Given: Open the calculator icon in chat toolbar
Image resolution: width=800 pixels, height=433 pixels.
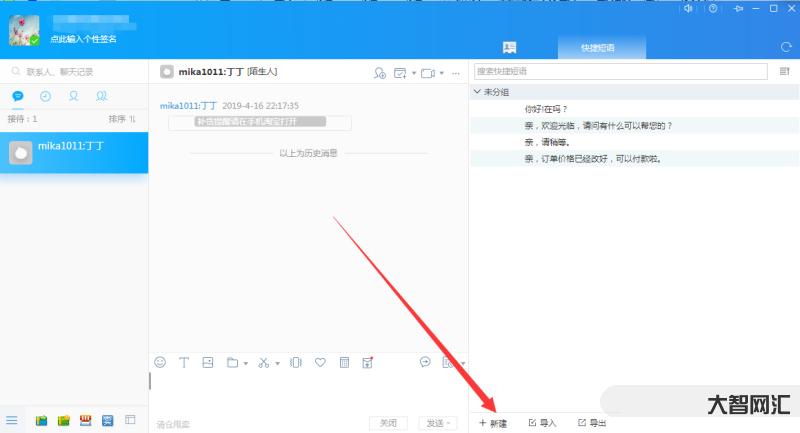Looking at the screenshot, I should [344, 362].
